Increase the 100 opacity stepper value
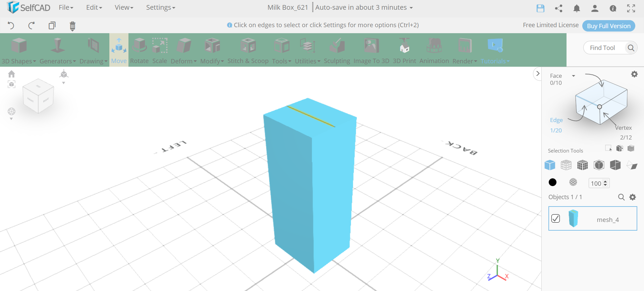This screenshot has width=644, height=291. 605,182
